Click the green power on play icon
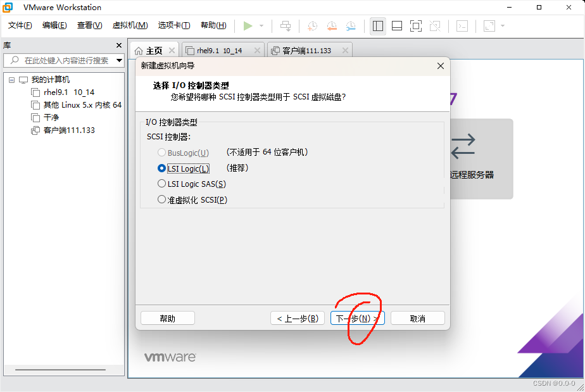The width and height of the screenshot is (585, 392). point(248,26)
